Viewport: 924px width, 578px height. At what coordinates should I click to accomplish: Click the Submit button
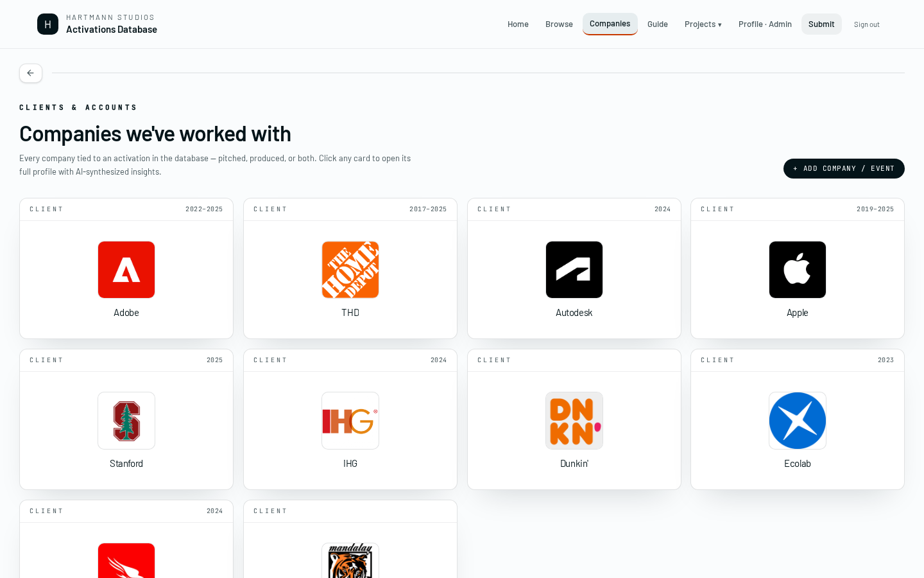(x=821, y=24)
